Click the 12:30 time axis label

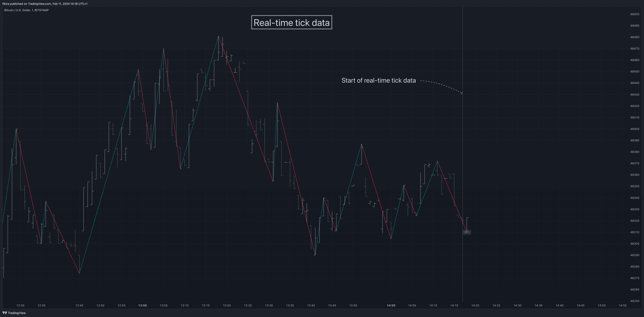pyautogui.click(x=21, y=306)
